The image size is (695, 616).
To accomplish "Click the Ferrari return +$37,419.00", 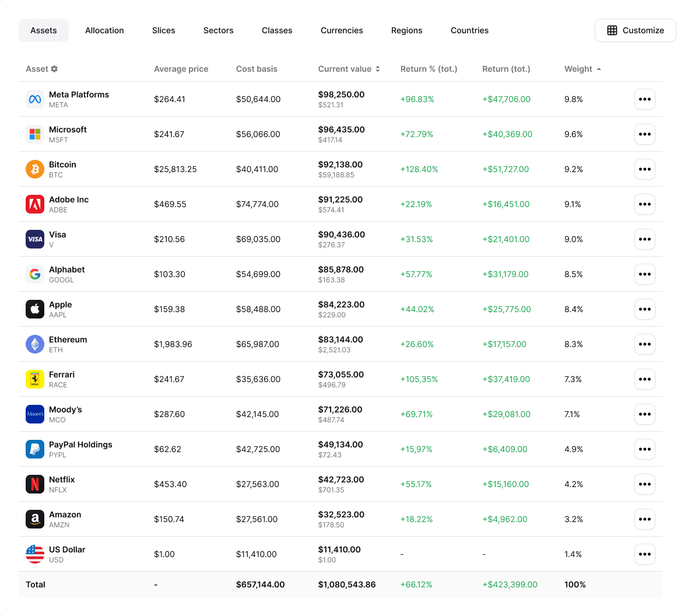I will [x=506, y=380].
